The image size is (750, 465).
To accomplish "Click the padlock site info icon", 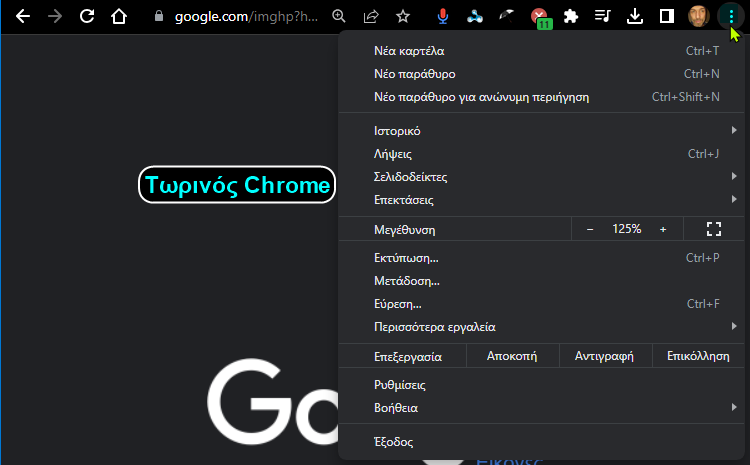I will point(159,17).
